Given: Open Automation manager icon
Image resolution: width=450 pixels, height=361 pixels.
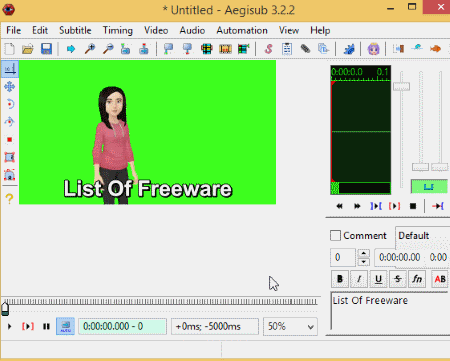Looking at the screenshot, I should point(349,49).
